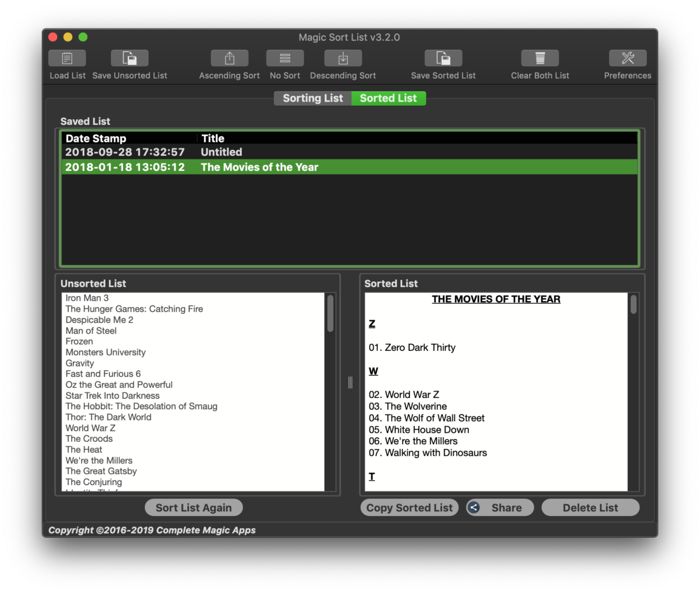700x593 pixels.
Task: Click the Save Unsorted List icon
Action: point(129,58)
